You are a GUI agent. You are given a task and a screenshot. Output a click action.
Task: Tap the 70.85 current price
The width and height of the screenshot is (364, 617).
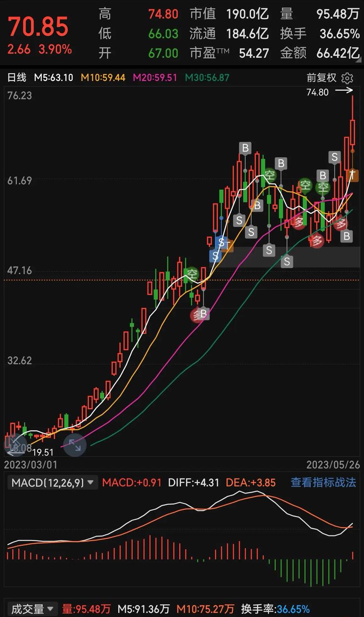(x=38, y=26)
